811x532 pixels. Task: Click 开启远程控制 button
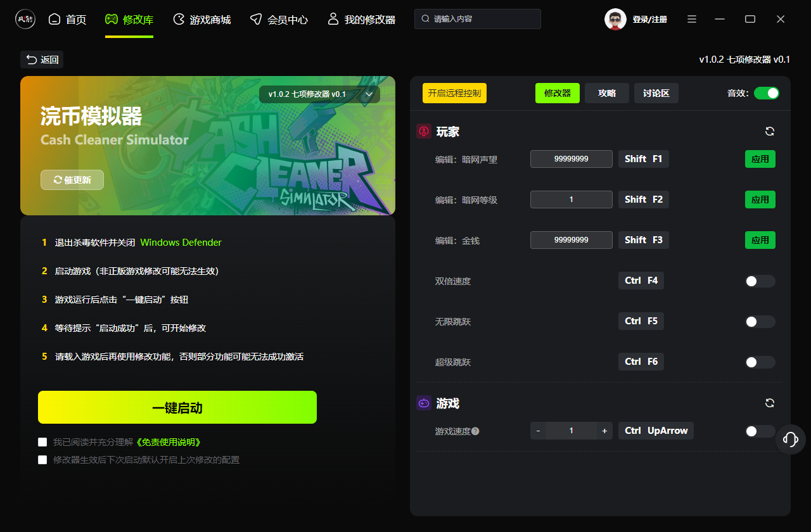tap(454, 93)
